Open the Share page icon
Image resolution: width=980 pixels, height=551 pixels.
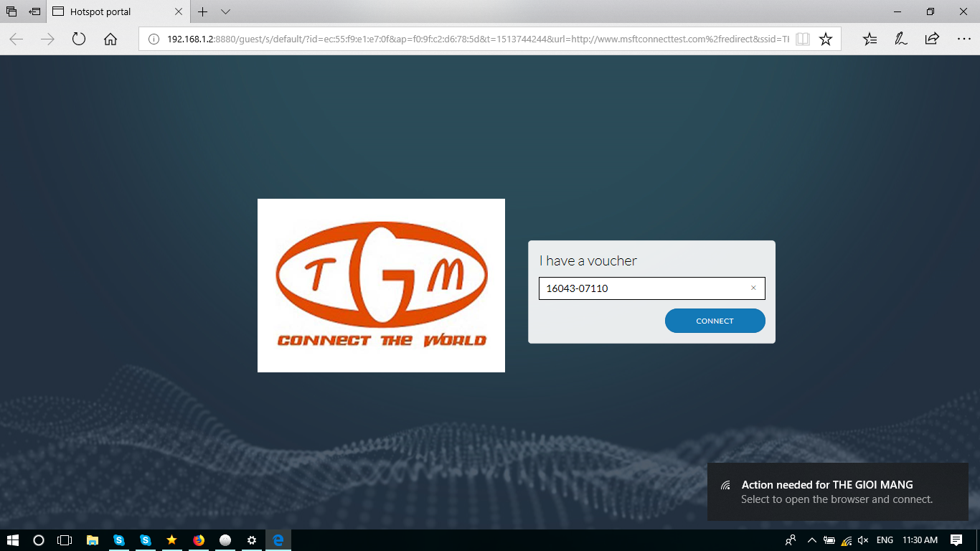point(932,39)
